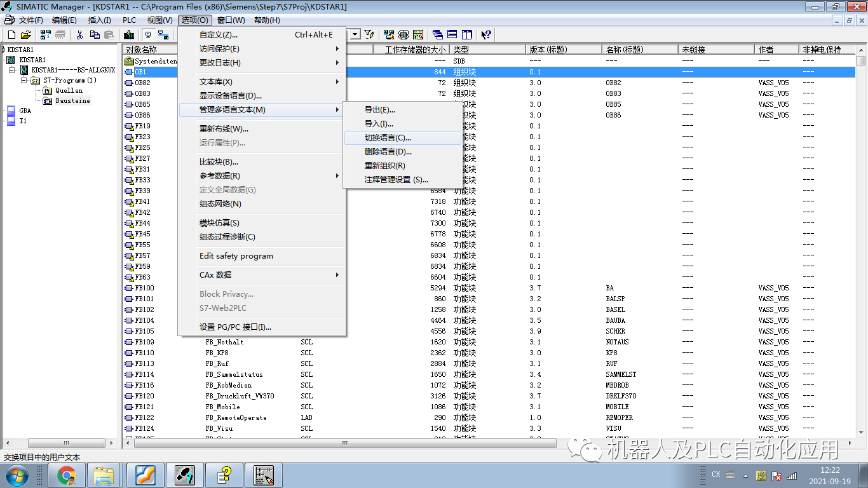This screenshot has height=488, width=868.
Task: Click the Offline view toolbar icon
Action: [149, 35]
